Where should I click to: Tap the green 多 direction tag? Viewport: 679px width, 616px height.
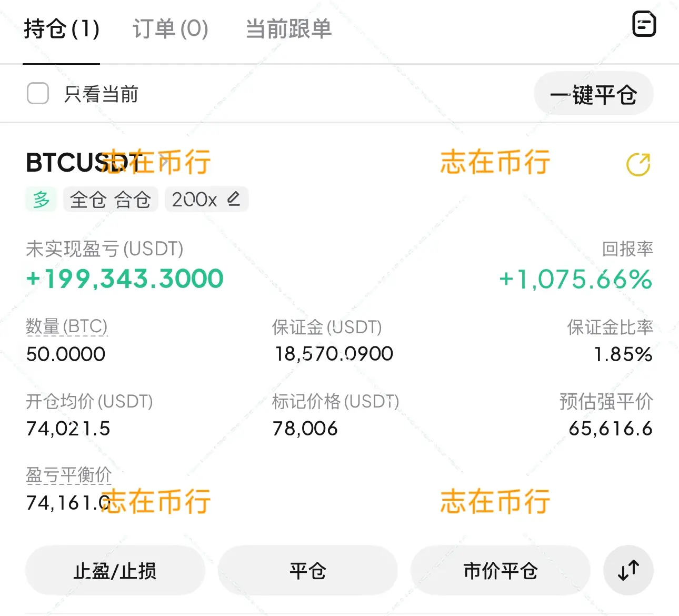pos(41,200)
